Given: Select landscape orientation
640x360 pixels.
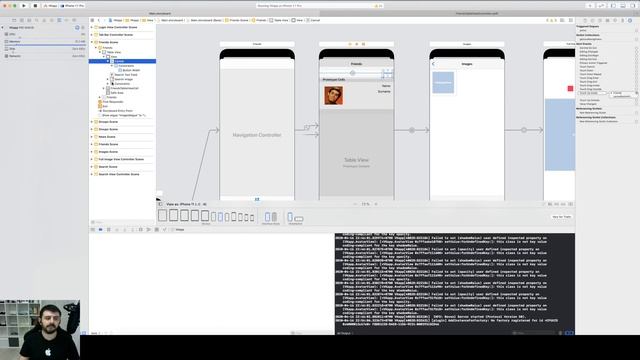Looking at the screenshot, I should click(299, 219).
